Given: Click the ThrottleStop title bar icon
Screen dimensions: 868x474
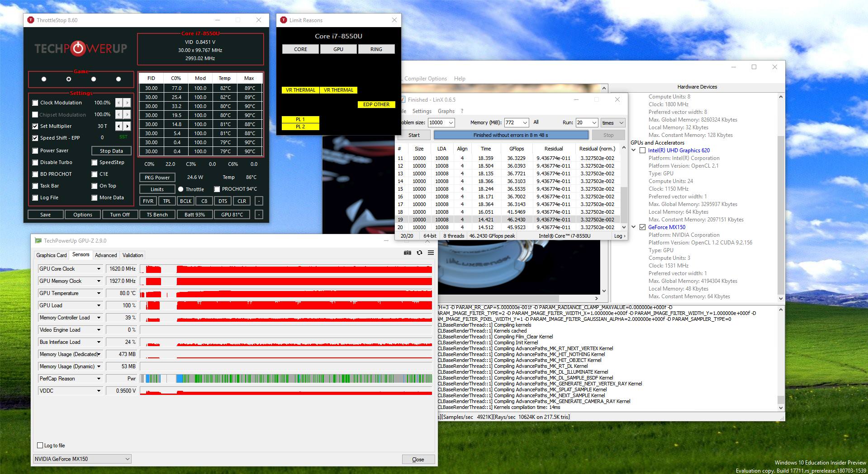Looking at the screenshot, I should pos(31,20).
